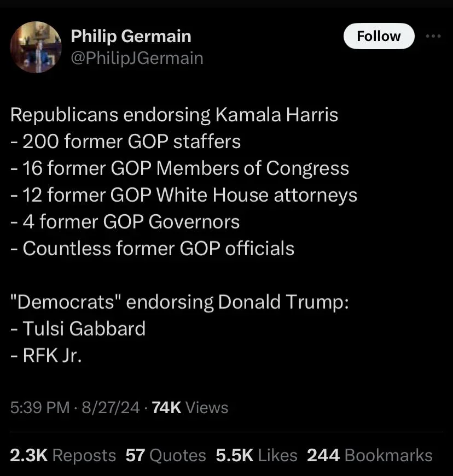The width and height of the screenshot is (453, 476).
Task: Click the 'Countless former GOP officials' line
Action: [153, 249]
